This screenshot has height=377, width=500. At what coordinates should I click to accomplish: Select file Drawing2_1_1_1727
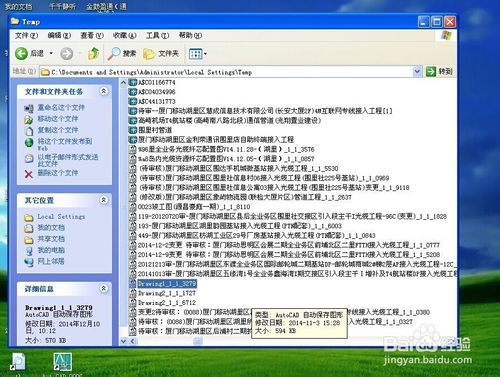click(167, 293)
